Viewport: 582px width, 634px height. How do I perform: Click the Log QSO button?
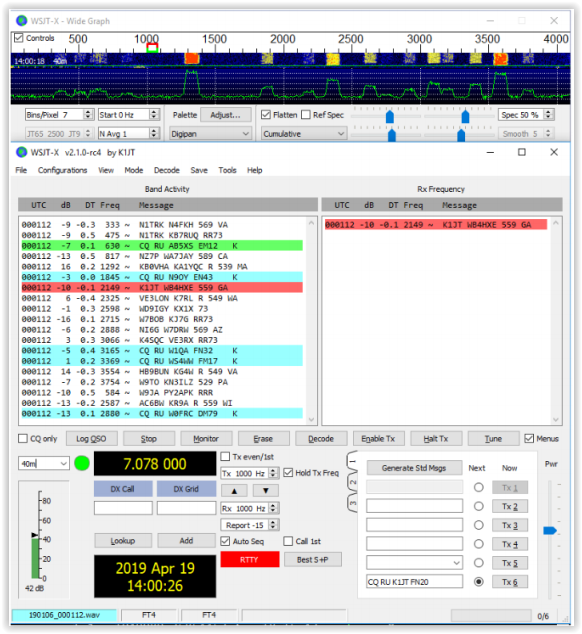[x=91, y=439]
